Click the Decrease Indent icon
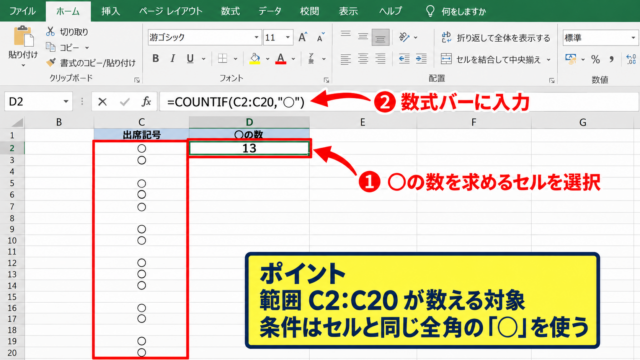The height and width of the screenshot is (360, 640). pyautogui.click(x=404, y=59)
